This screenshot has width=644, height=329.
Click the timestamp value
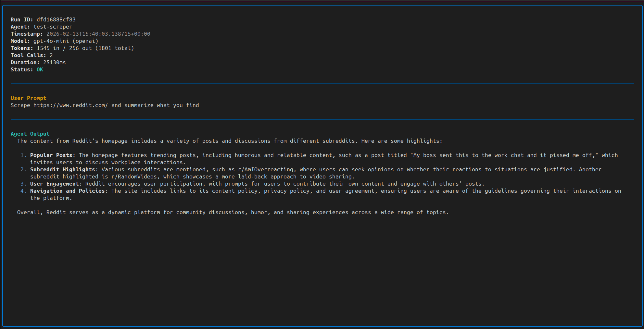[98, 34]
